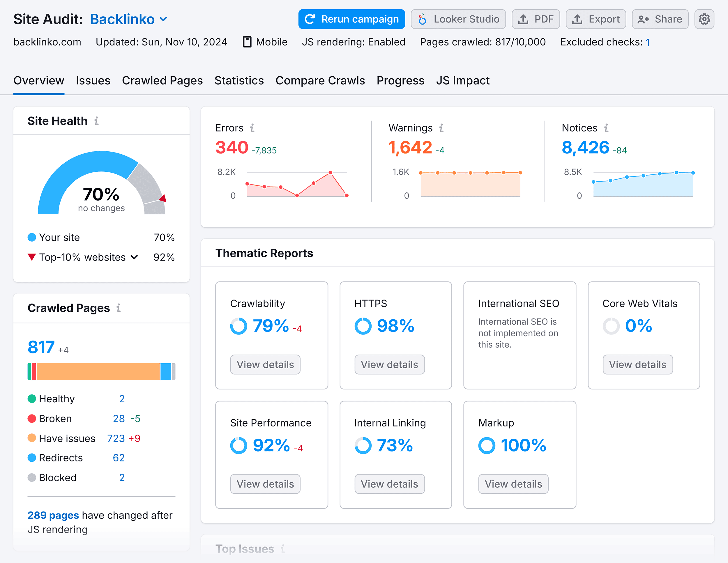The height and width of the screenshot is (563, 728).
Task: Click the Export icon
Action: (x=594, y=18)
